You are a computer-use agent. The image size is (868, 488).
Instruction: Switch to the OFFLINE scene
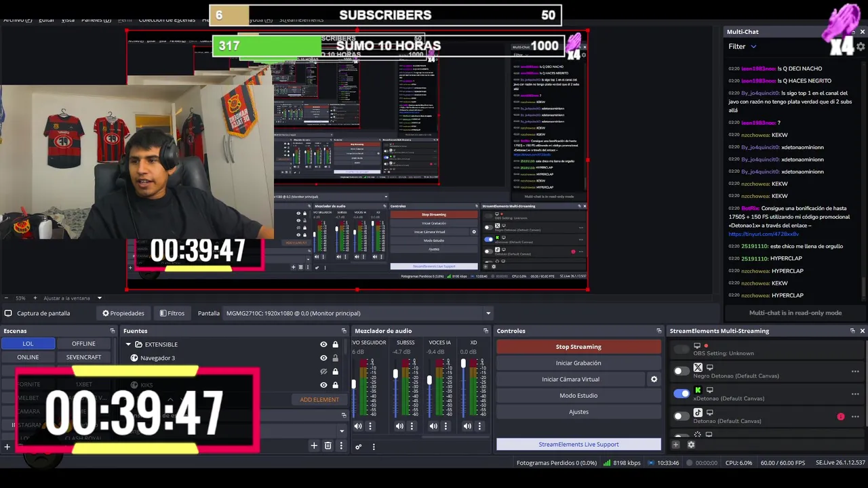[x=83, y=344]
